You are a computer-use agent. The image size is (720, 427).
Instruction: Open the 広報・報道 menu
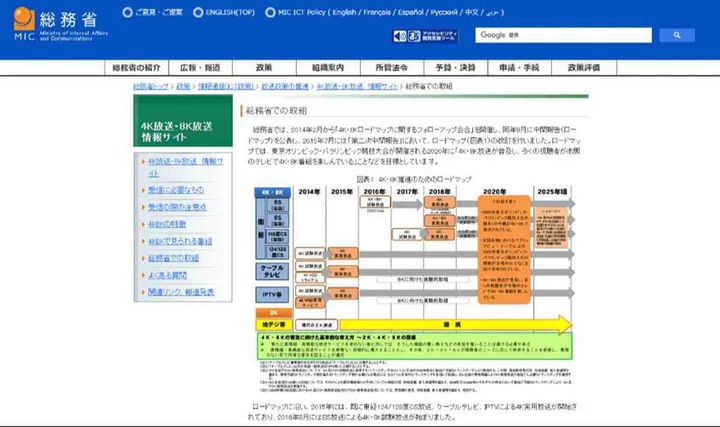click(x=201, y=68)
